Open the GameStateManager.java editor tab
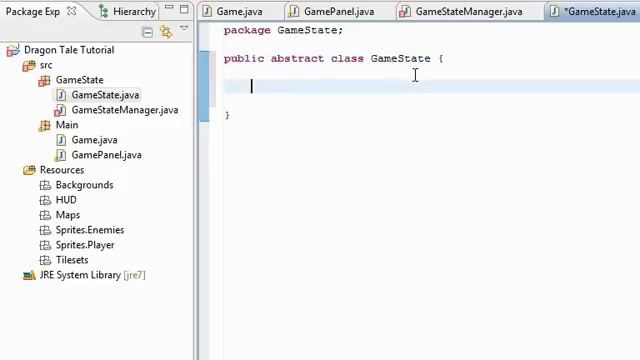The height and width of the screenshot is (360, 640). [469, 11]
